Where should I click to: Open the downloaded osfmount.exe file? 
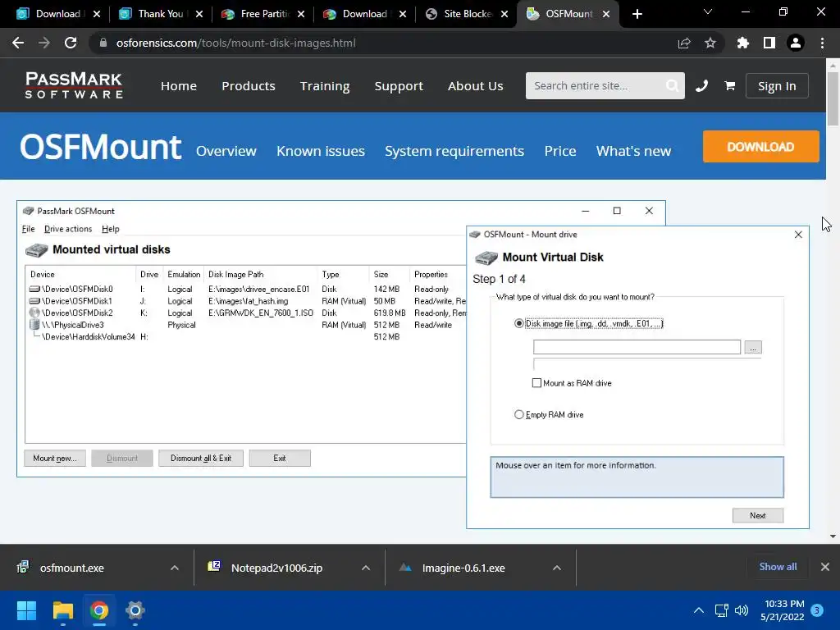pos(72,568)
